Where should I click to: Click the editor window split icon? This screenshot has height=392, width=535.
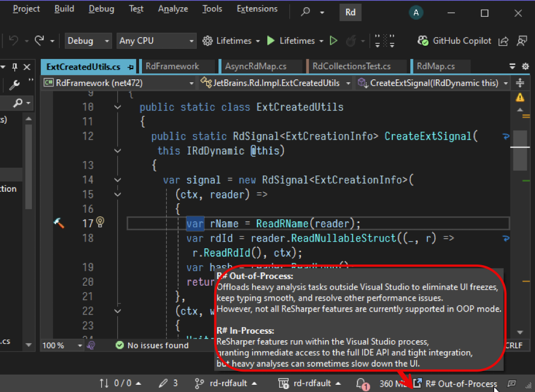pos(520,83)
